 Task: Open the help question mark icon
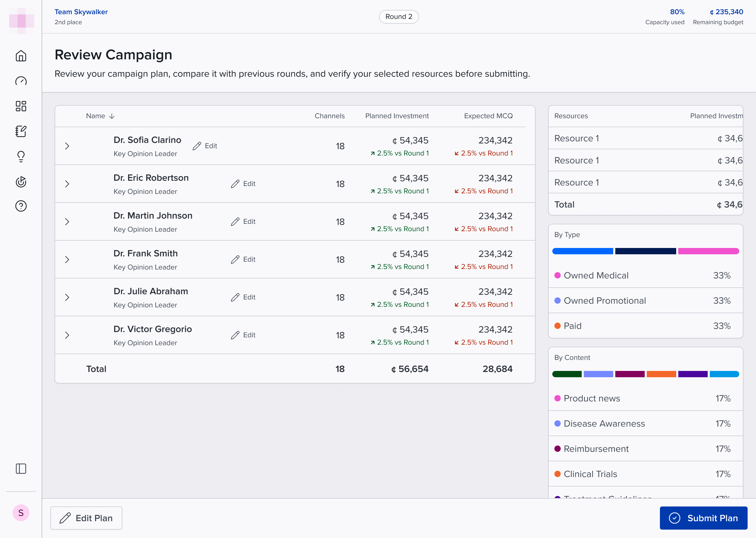(x=21, y=206)
